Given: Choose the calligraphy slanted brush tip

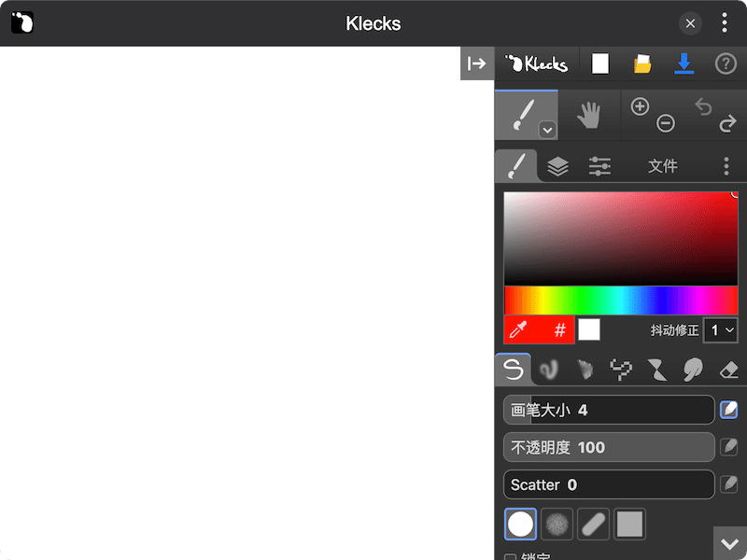Looking at the screenshot, I should point(593,524).
